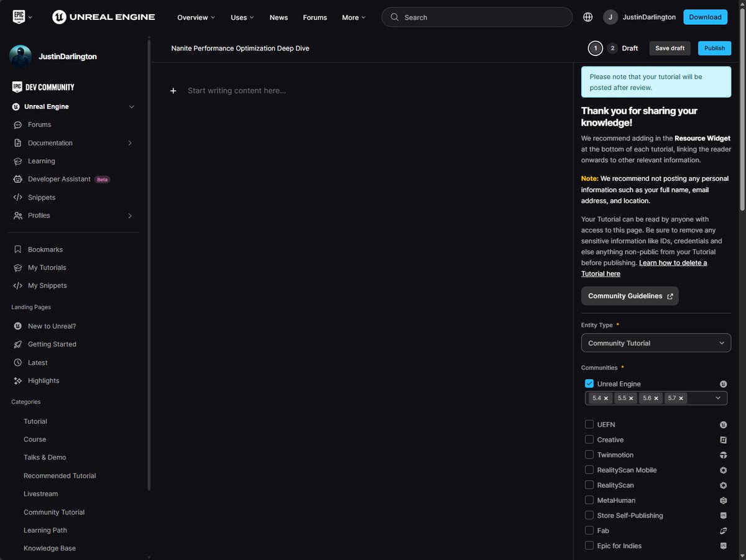Click the Profiles people icon
Screen dimensions: 746x560
click(17, 216)
